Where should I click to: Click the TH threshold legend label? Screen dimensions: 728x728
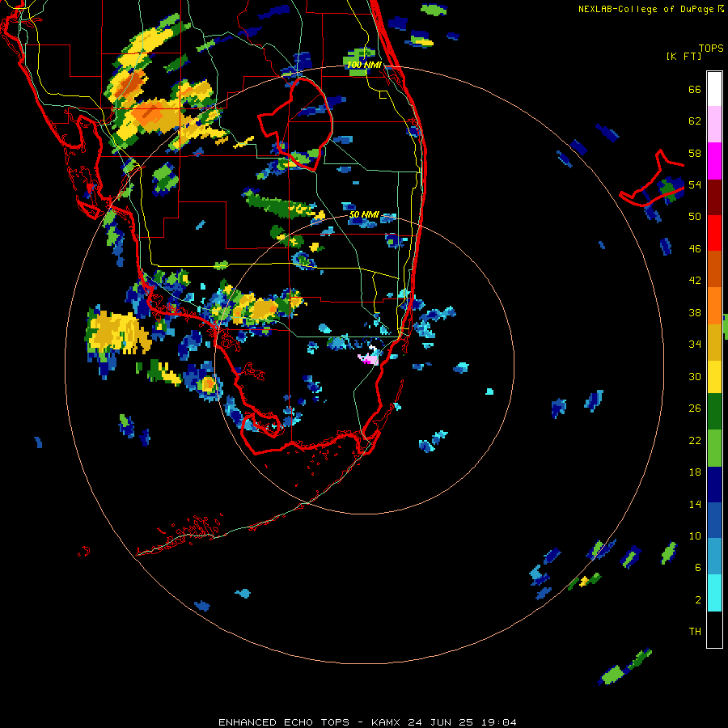tap(695, 632)
